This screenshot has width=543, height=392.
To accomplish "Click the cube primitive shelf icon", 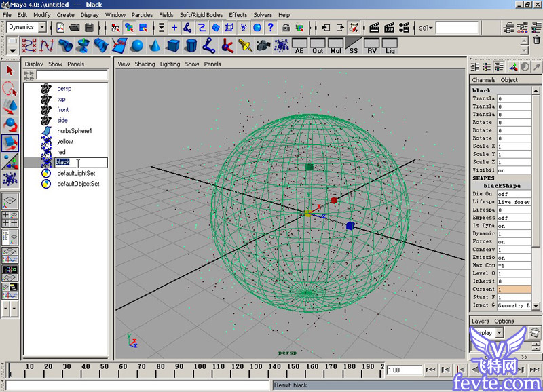I will [x=173, y=45].
